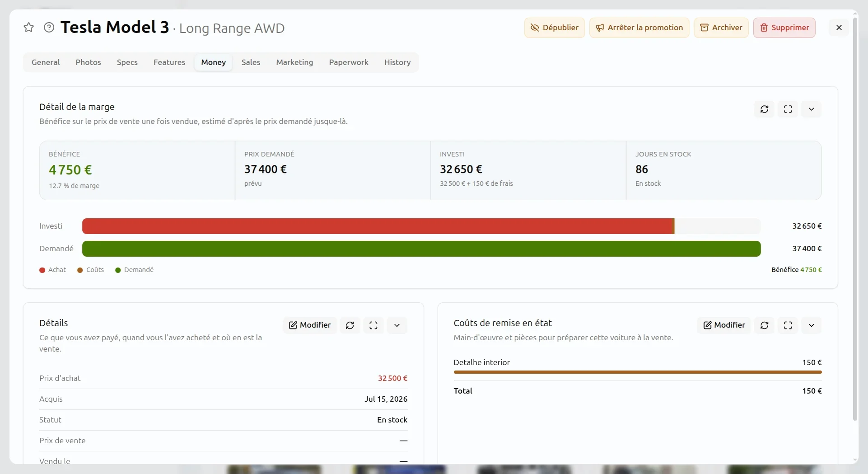Click the Prix demandé value 37 400 €

pyautogui.click(x=266, y=169)
